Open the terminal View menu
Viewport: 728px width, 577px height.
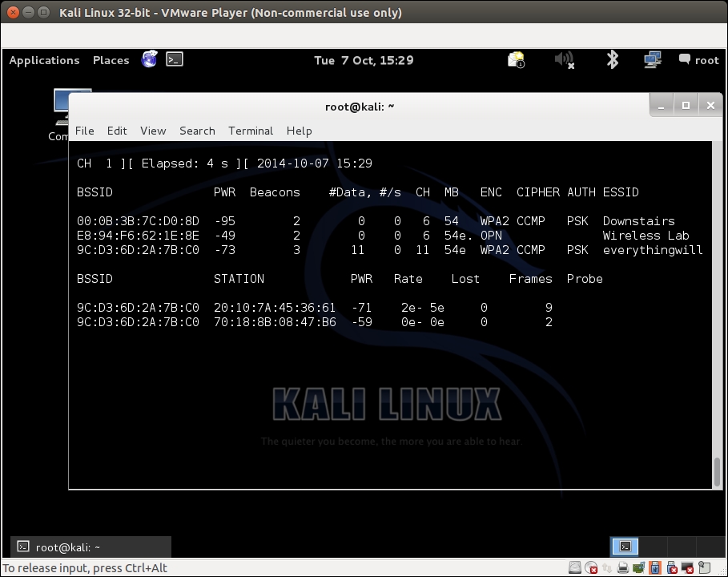click(x=153, y=131)
